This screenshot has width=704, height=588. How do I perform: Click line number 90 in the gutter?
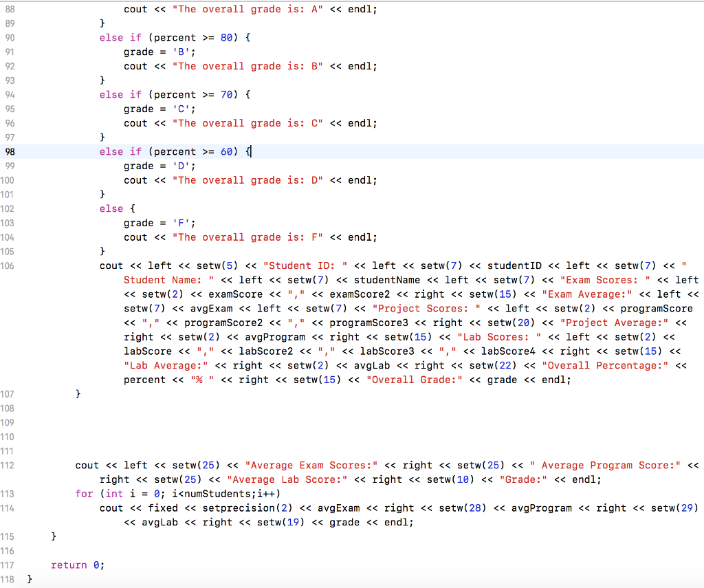point(10,38)
